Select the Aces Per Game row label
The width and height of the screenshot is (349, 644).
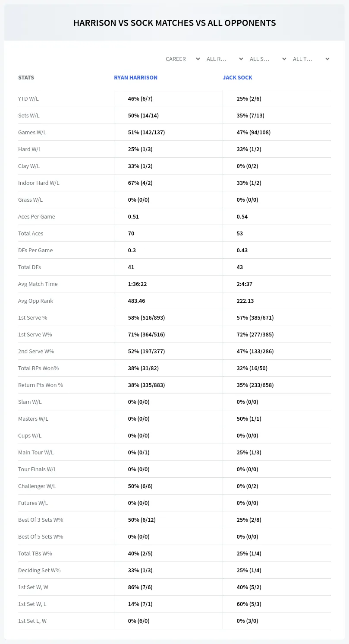pyautogui.click(x=37, y=216)
